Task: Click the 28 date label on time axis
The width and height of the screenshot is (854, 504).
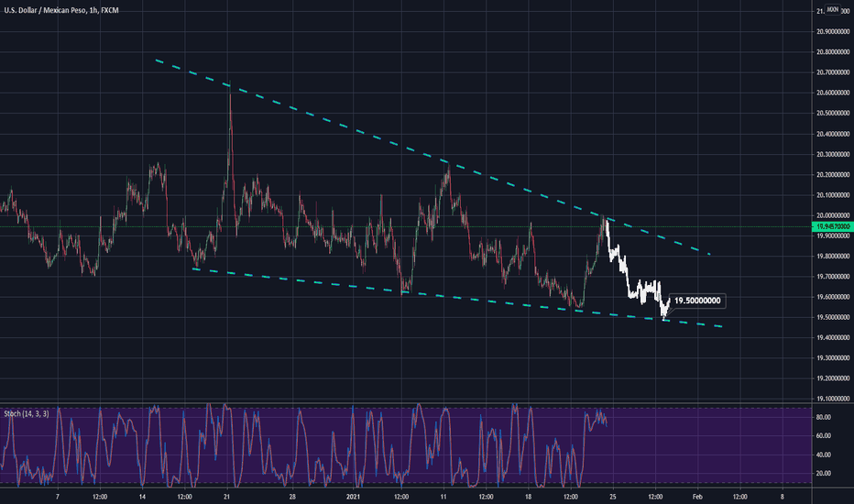Action: (x=292, y=497)
